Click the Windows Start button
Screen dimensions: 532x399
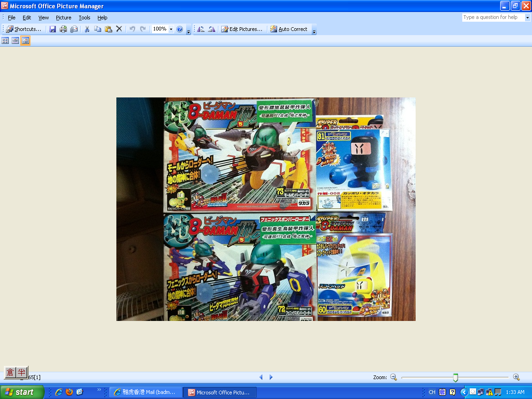tap(22, 392)
